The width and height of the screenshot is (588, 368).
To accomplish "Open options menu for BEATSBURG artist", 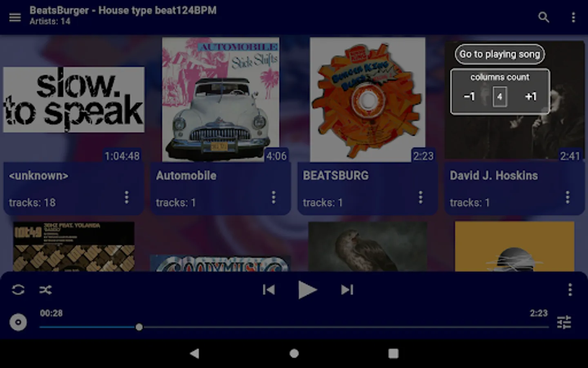I will click(421, 197).
